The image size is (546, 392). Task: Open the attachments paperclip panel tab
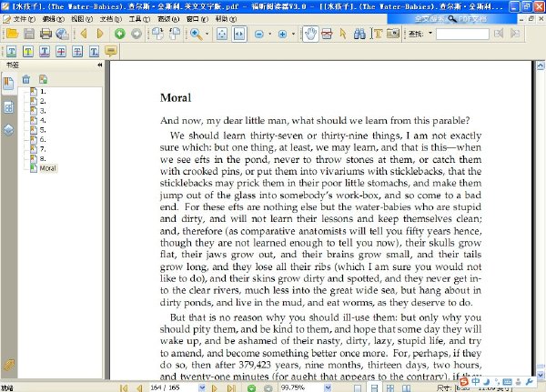click(9, 366)
